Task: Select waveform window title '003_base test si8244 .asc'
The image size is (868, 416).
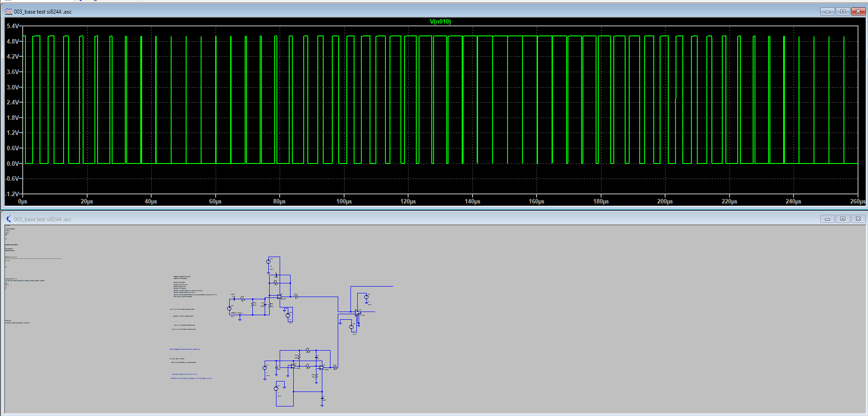Action: tap(43, 12)
